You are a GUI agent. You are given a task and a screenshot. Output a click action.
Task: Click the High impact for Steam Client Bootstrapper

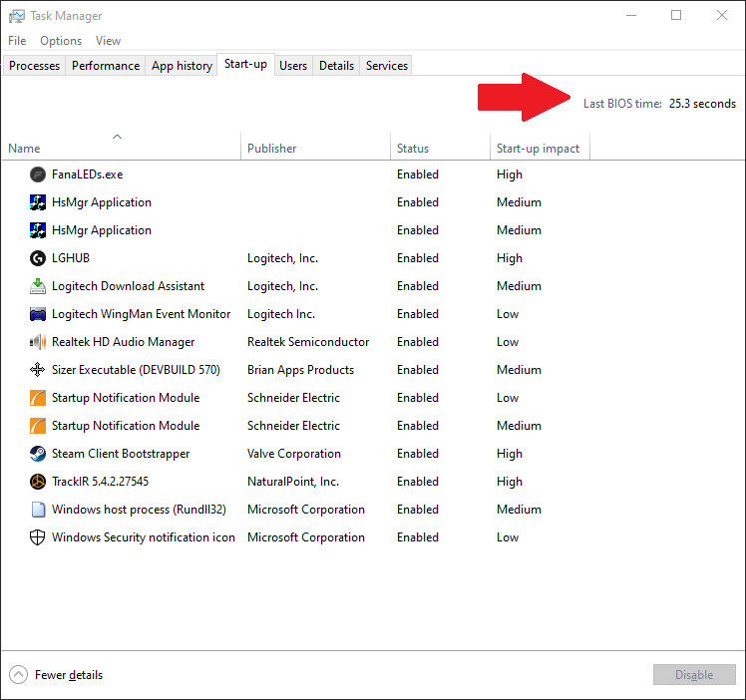click(x=510, y=454)
